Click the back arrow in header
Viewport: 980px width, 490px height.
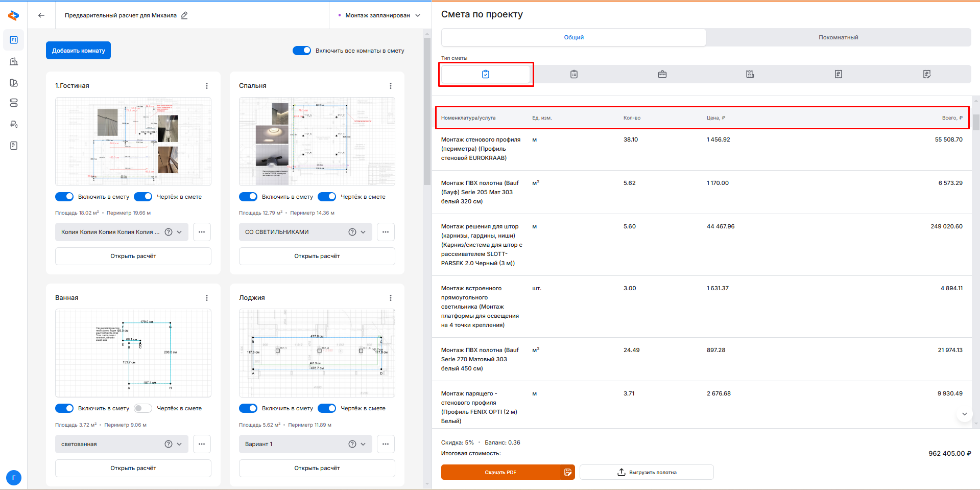[x=41, y=15]
